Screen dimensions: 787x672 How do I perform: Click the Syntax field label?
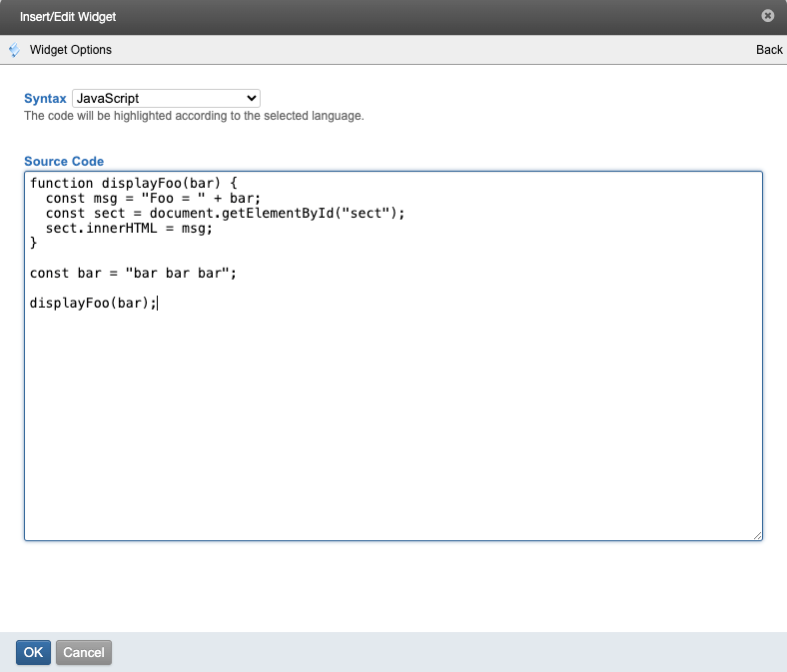tap(45, 99)
